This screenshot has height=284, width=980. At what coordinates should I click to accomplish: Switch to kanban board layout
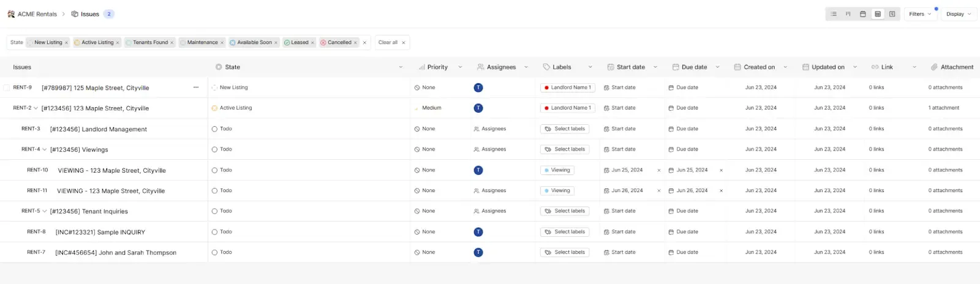848,14
